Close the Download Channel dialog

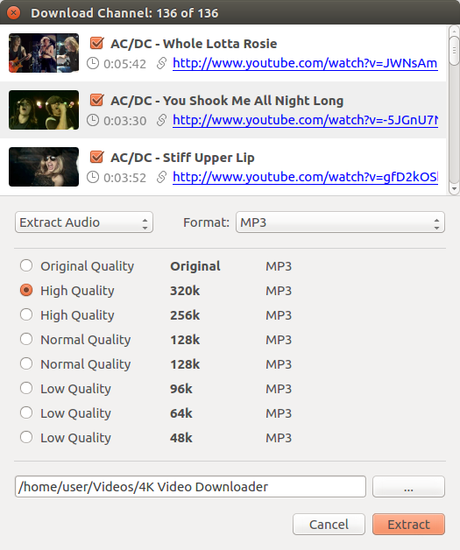pos(13,13)
